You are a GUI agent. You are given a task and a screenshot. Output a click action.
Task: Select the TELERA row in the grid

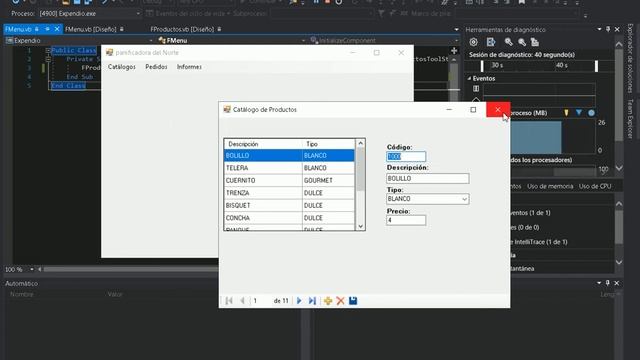[289, 168]
